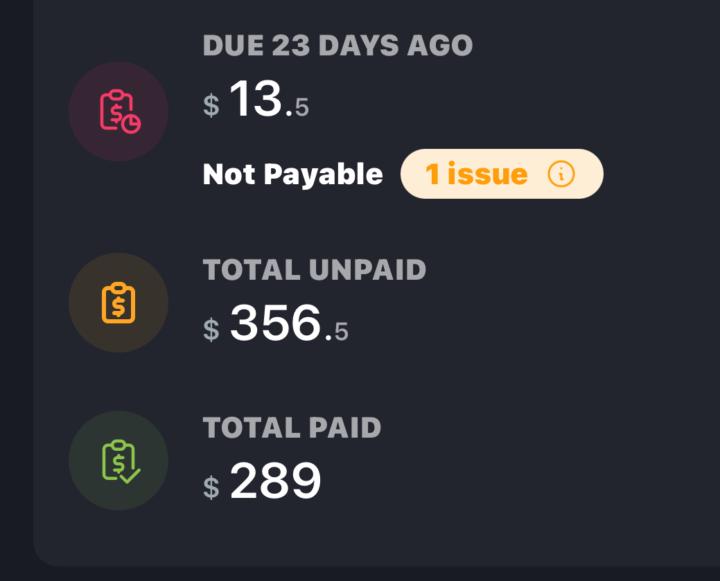Screen dimensions: 720x581
Task: Click the overdue amount number 13
Action: click(256, 101)
